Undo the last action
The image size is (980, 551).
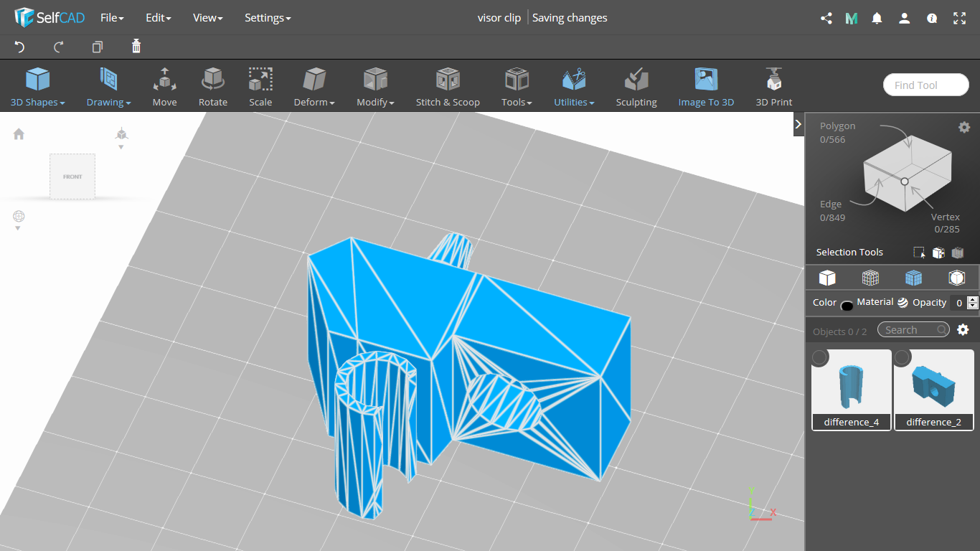tap(20, 47)
